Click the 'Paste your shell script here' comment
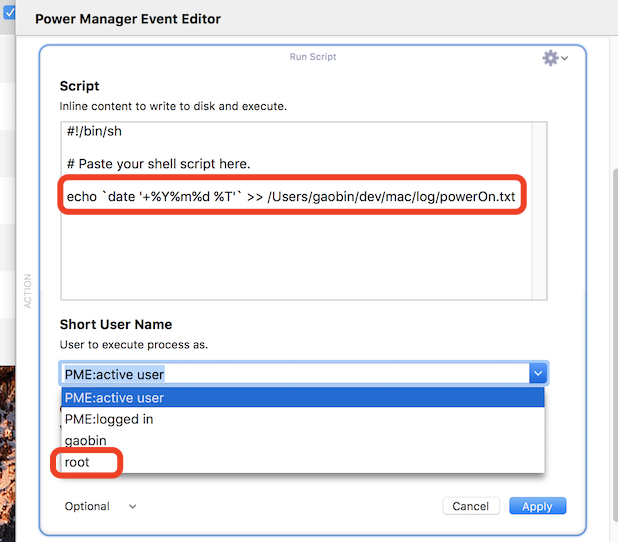 158,164
